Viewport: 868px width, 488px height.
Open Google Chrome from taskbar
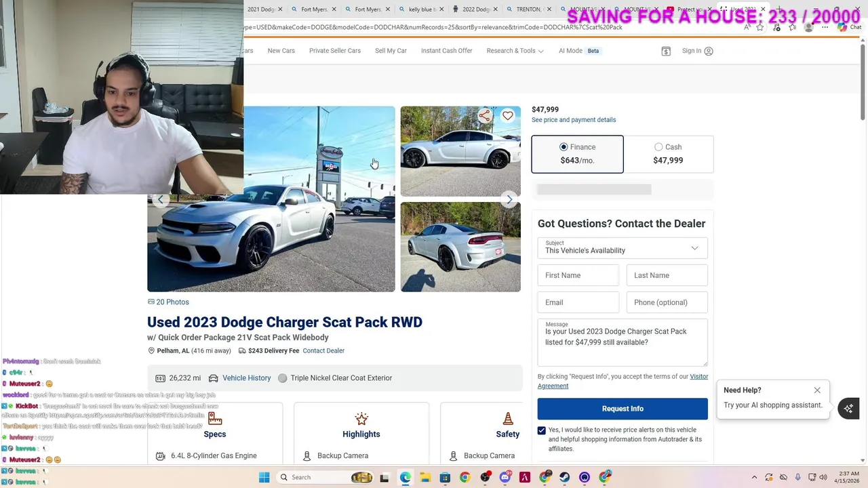465,477
